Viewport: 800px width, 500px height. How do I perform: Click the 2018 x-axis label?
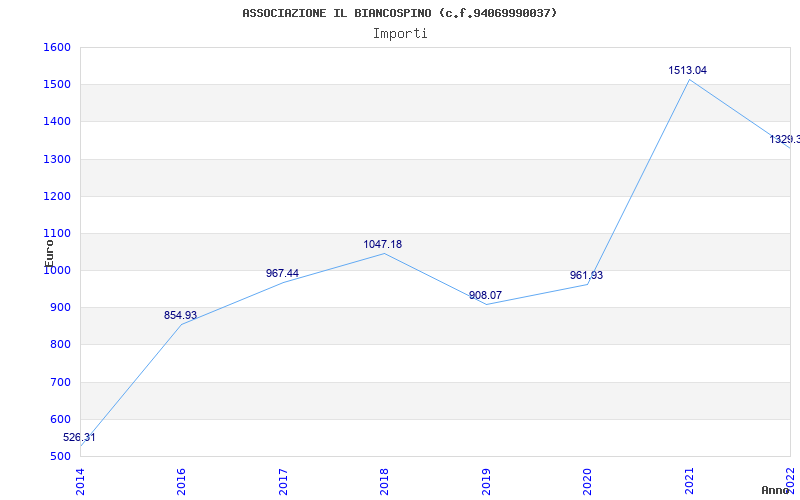tap(384, 482)
